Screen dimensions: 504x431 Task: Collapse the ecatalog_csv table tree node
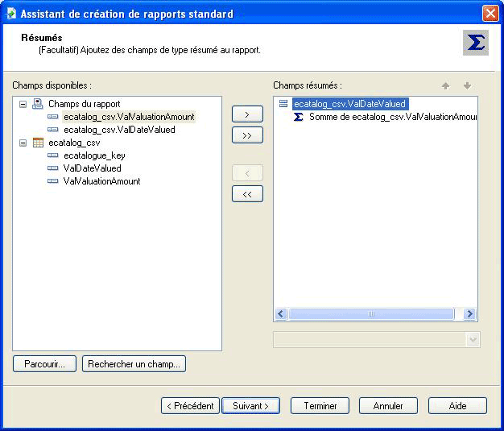[22, 143]
